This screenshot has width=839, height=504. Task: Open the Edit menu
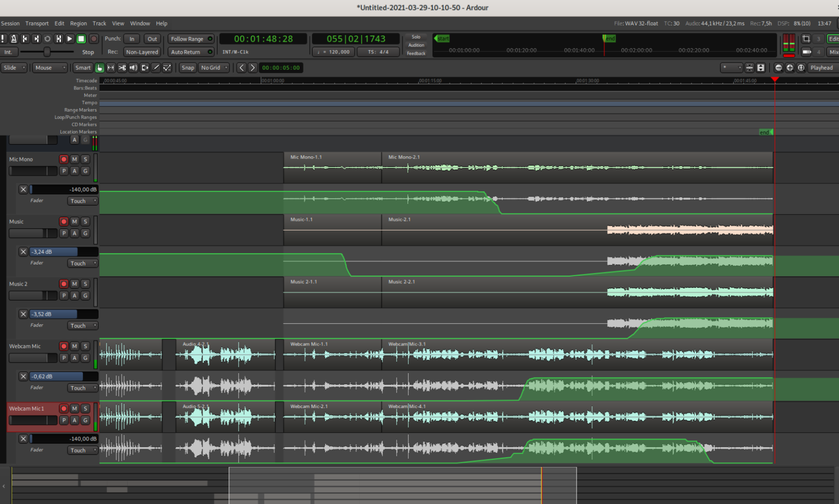59,23
